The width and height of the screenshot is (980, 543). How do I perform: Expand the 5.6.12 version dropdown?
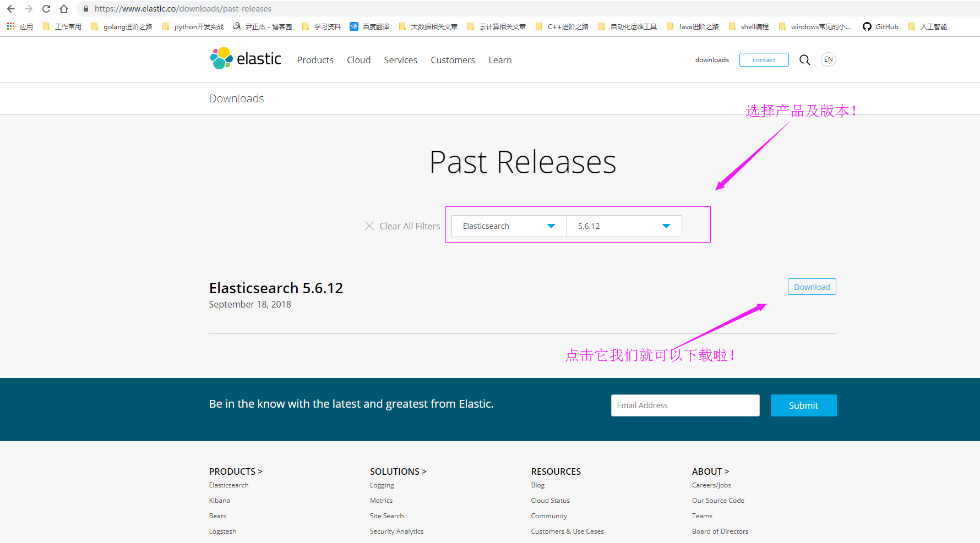coord(624,226)
